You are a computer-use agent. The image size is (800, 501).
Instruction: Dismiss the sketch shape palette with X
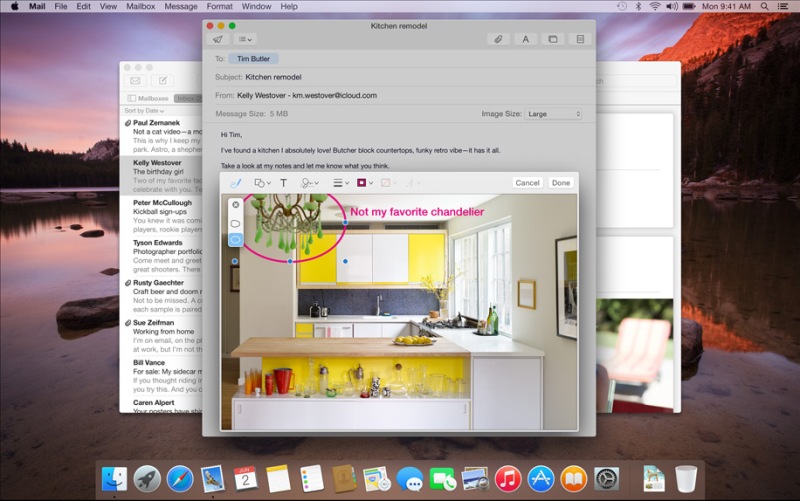click(x=236, y=204)
